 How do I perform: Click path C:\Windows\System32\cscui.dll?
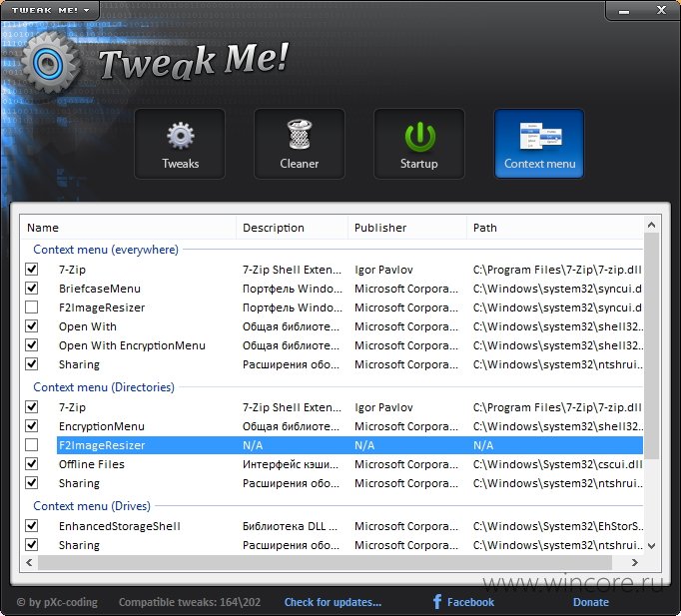click(557, 464)
